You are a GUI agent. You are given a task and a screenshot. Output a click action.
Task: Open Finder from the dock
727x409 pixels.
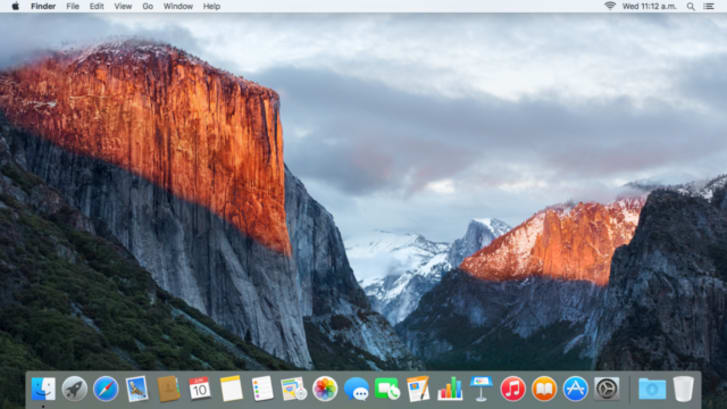click(x=44, y=389)
